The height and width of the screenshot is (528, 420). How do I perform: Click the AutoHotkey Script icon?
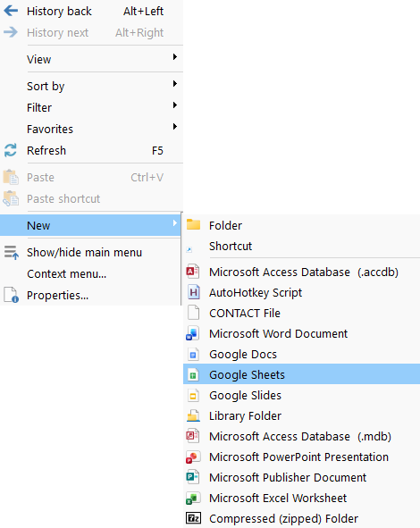point(193,292)
